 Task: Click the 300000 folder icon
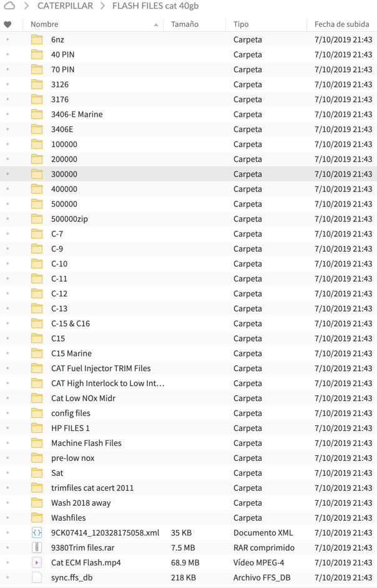tap(37, 174)
